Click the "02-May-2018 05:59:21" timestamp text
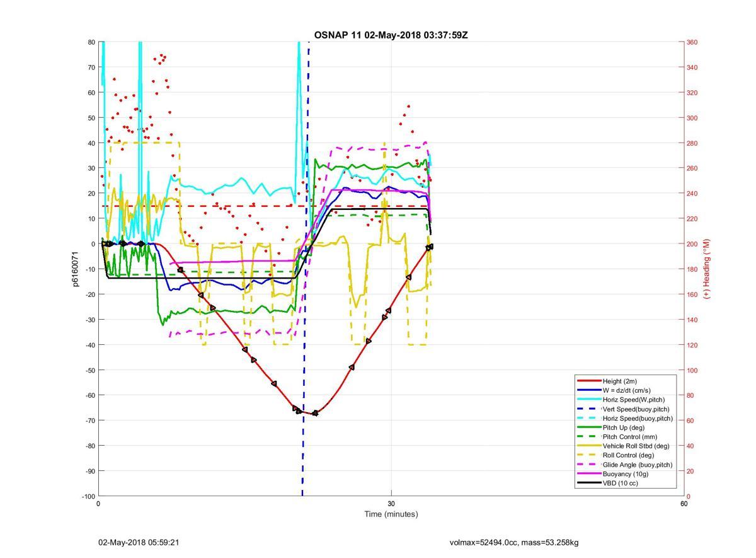This screenshot has height=558, width=756. (x=139, y=542)
